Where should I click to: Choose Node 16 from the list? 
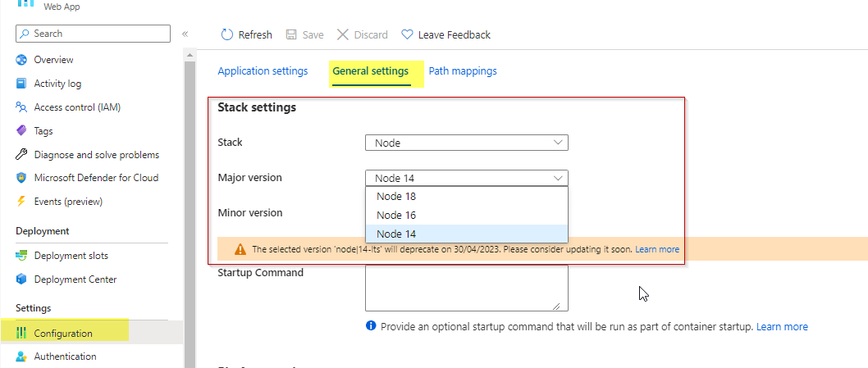click(467, 216)
